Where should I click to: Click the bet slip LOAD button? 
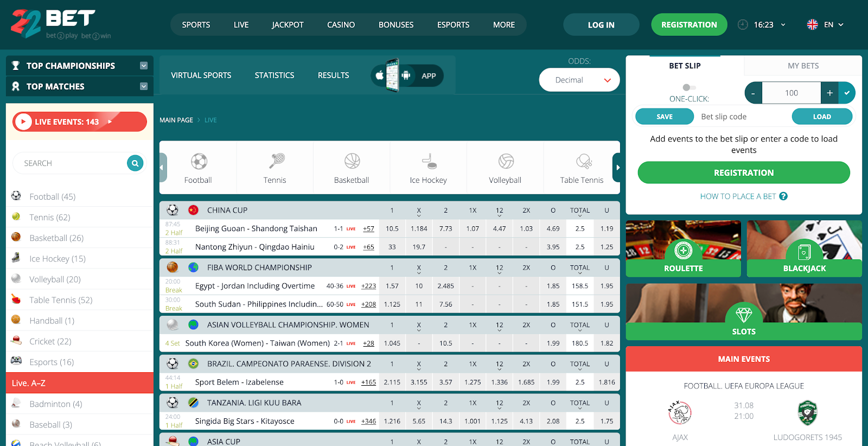point(822,117)
